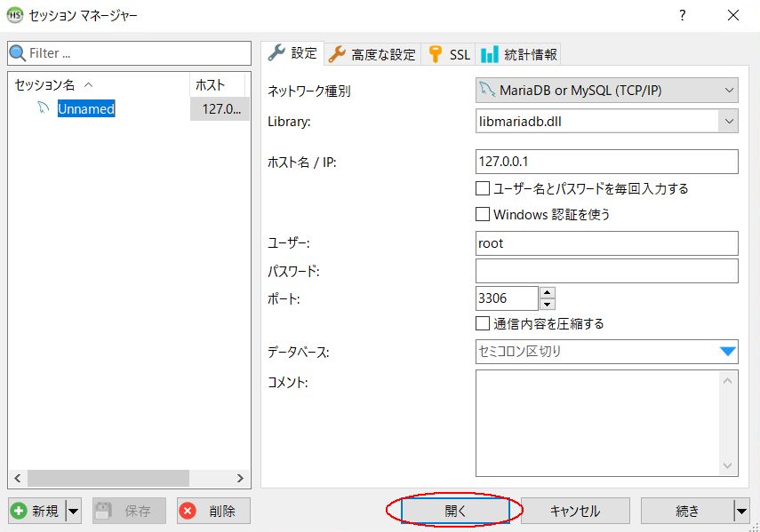
Task: Close the Session Manager dialog
Action: pos(733,15)
